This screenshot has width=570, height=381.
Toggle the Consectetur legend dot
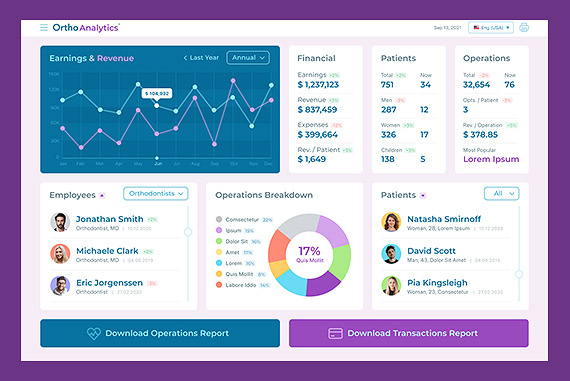[x=219, y=219]
